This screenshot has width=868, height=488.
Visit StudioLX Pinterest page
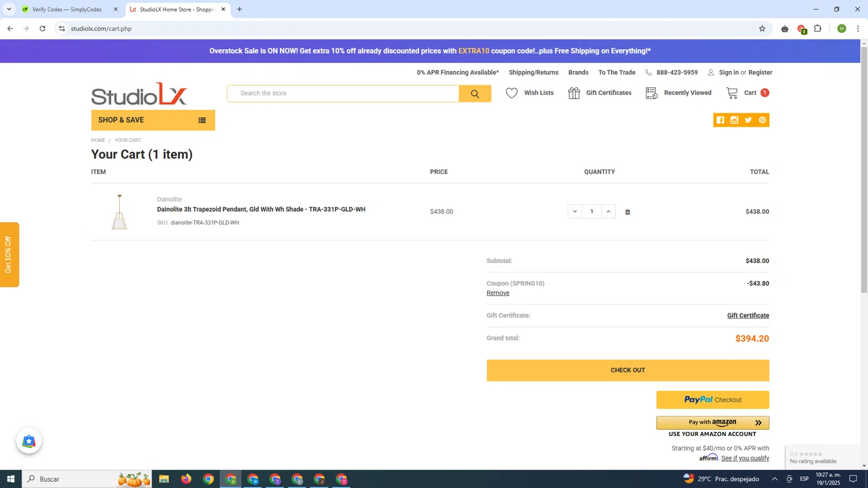[x=763, y=120]
